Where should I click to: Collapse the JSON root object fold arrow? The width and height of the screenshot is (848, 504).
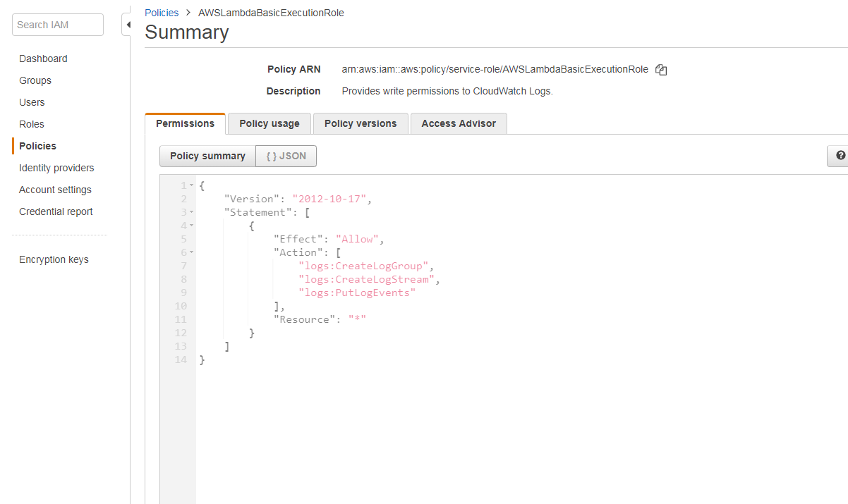pos(192,185)
